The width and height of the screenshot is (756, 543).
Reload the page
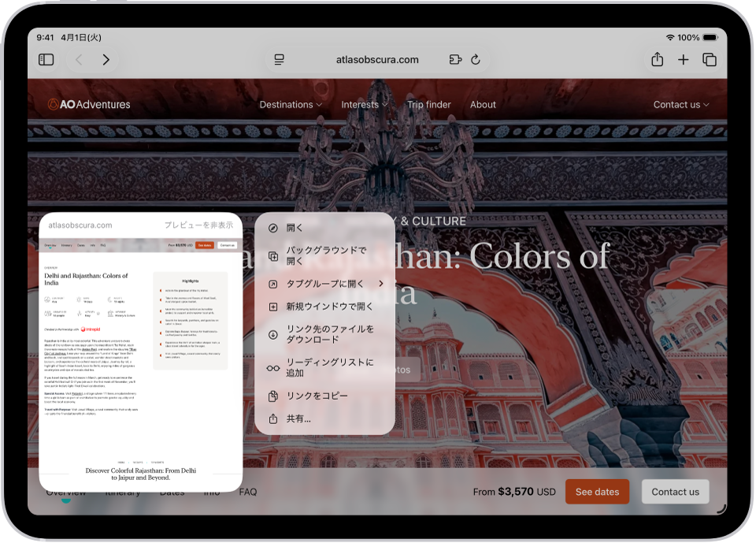point(476,59)
